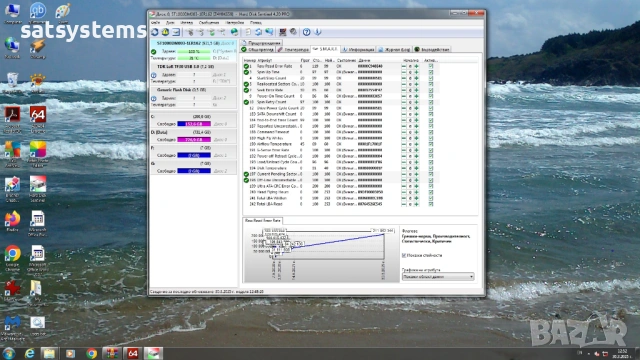Open the Firefox desktop shortcut

point(12,221)
